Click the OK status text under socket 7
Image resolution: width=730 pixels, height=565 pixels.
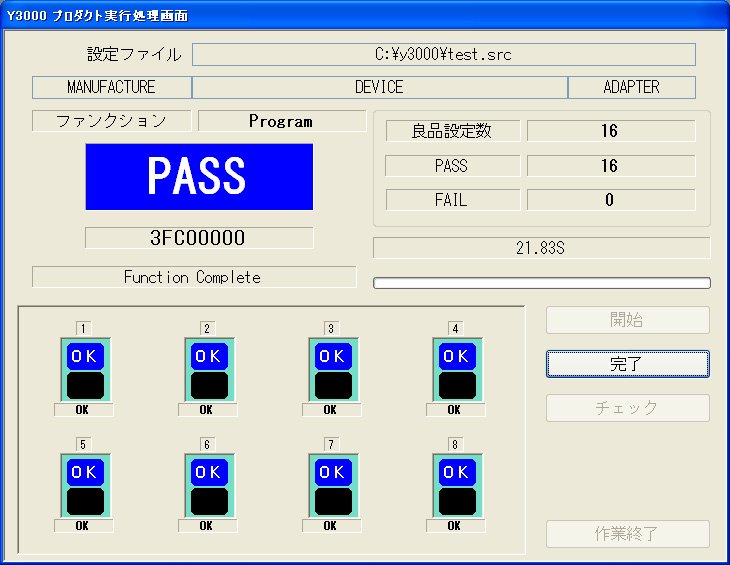tap(331, 525)
